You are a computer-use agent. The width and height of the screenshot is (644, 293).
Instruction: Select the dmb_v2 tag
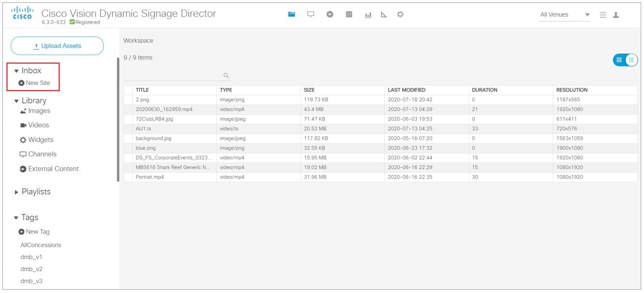pos(31,269)
